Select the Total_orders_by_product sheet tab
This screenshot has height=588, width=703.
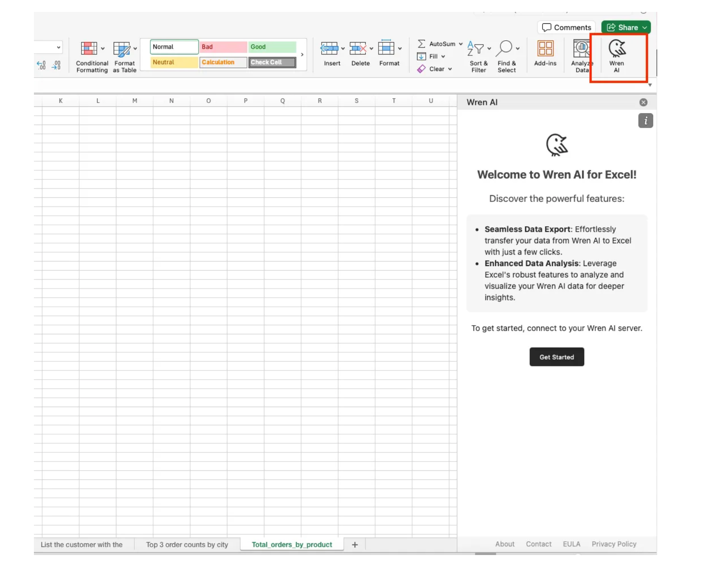[292, 544]
